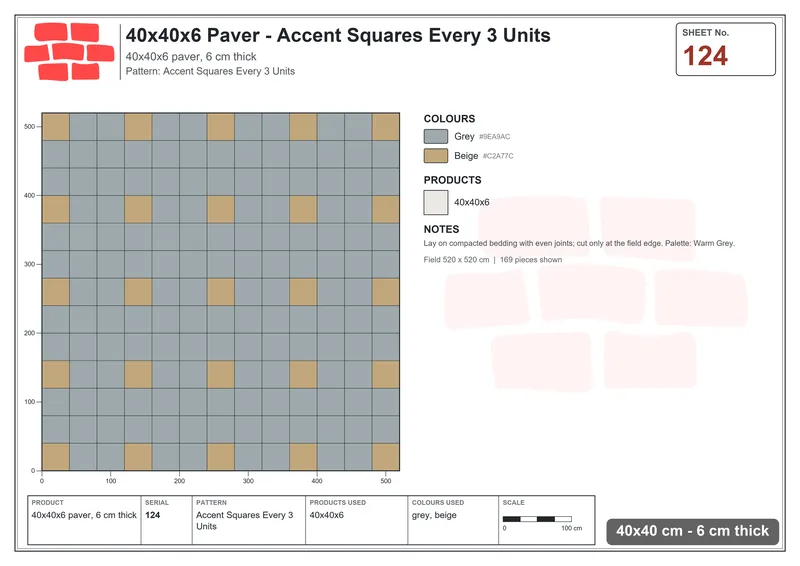Click the 40x40x6 product swatch

[436, 203]
